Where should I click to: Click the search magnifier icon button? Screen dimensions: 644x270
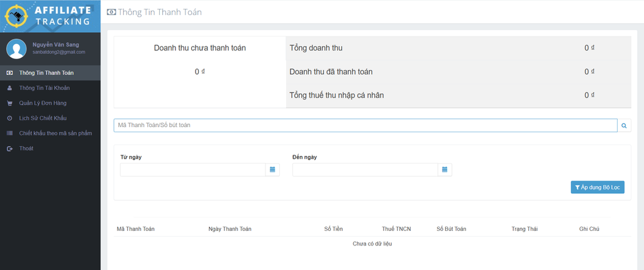pos(624,126)
